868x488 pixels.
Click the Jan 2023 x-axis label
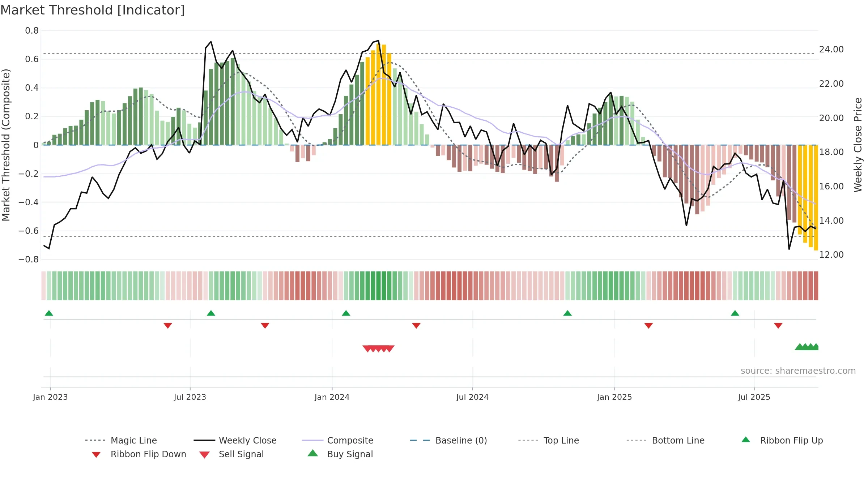50,397
